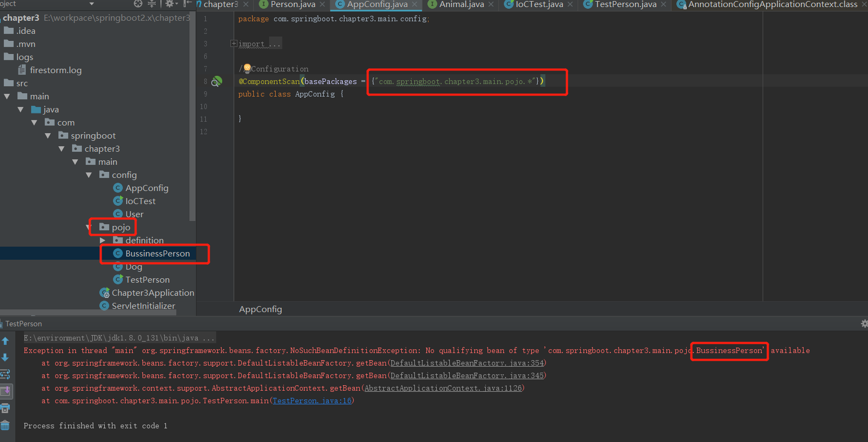868x442 pixels.
Task: Hide the project panel using the hide icon
Action: pos(187,4)
